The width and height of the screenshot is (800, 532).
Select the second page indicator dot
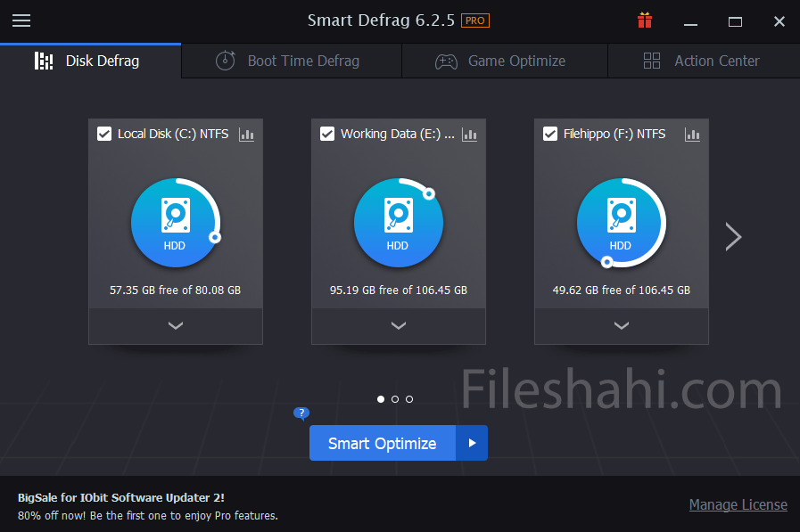(395, 399)
